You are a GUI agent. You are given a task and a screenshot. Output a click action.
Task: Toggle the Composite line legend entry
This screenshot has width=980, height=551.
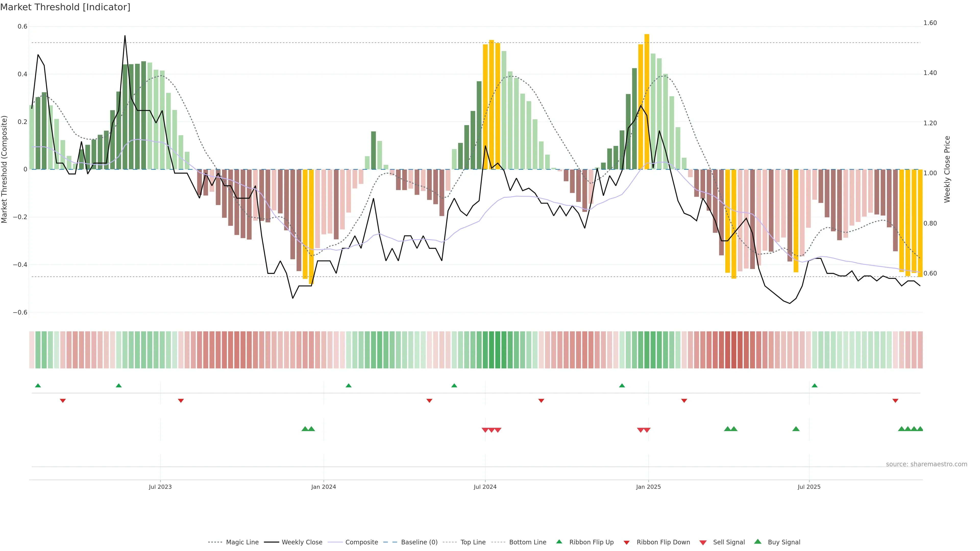point(361,542)
